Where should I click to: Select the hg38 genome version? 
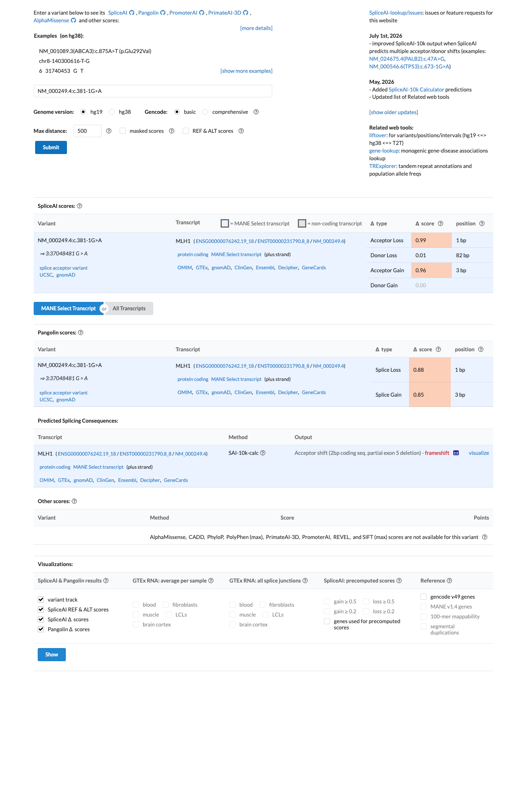(x=112, y=112)
